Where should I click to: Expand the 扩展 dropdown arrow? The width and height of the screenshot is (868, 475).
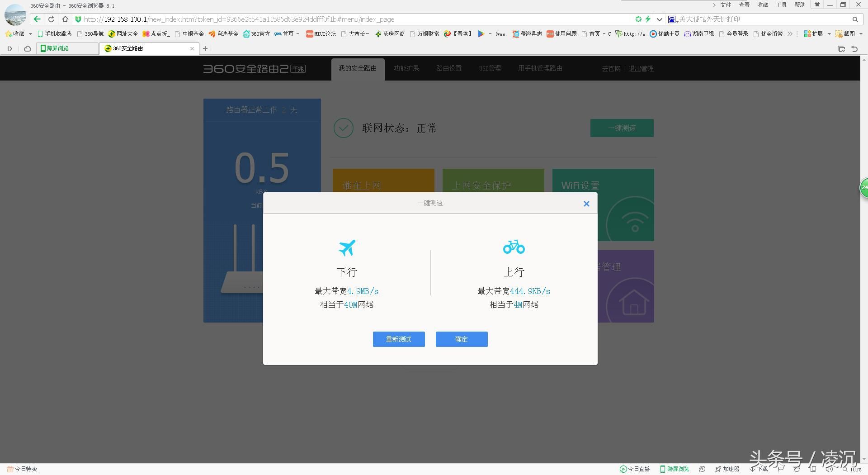click(x=829, y=34)
